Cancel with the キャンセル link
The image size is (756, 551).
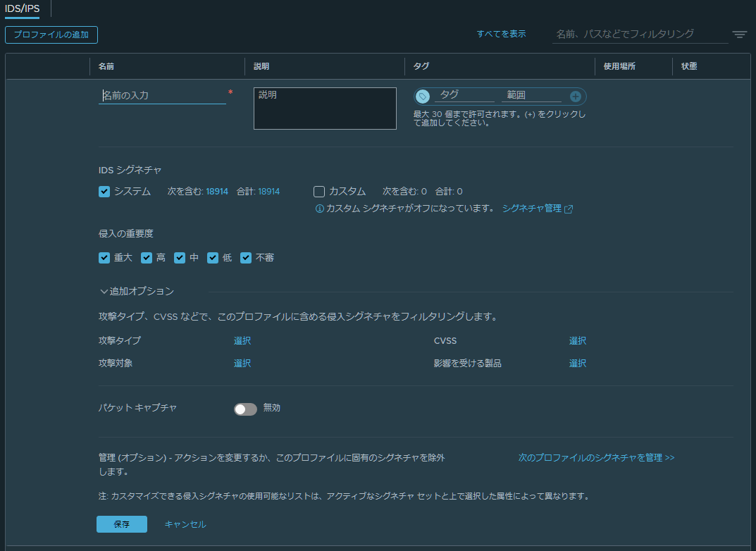(x=185, y=524)
